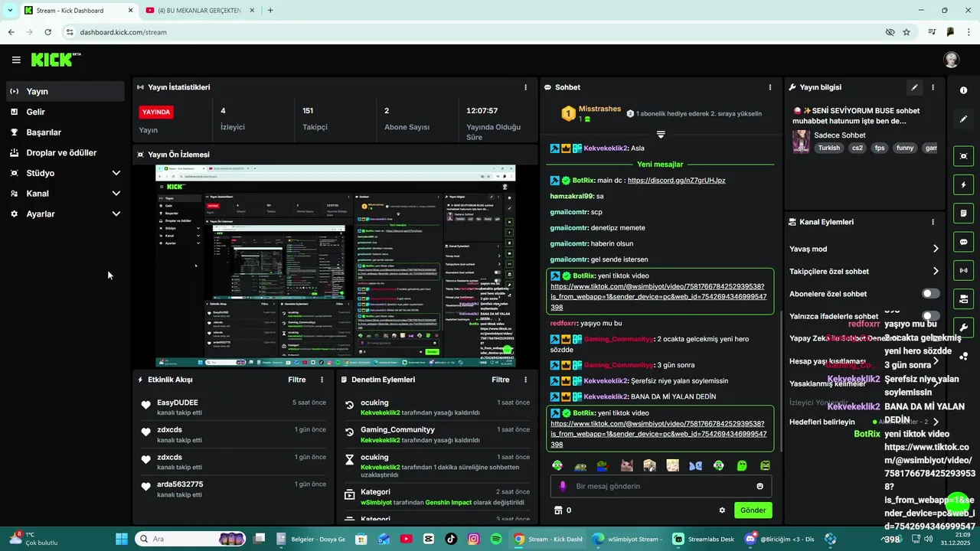Click cs2 tag in stream info
This screenshot has width=980, height=551.
click(x=857, y=148)
